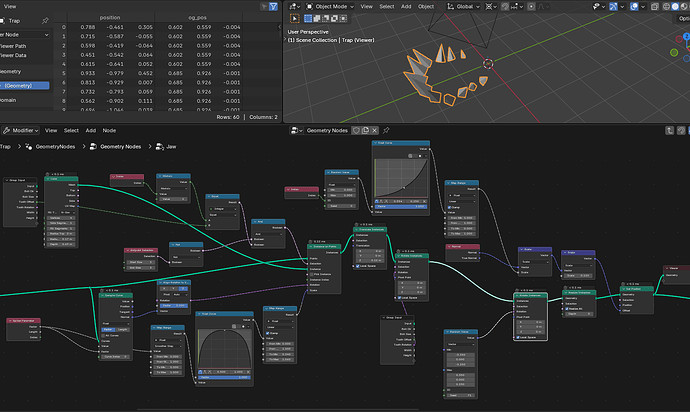Click Geometry Nodes breadcrumb
Viewport: 690px width, 412px height.
pos(121,147)
